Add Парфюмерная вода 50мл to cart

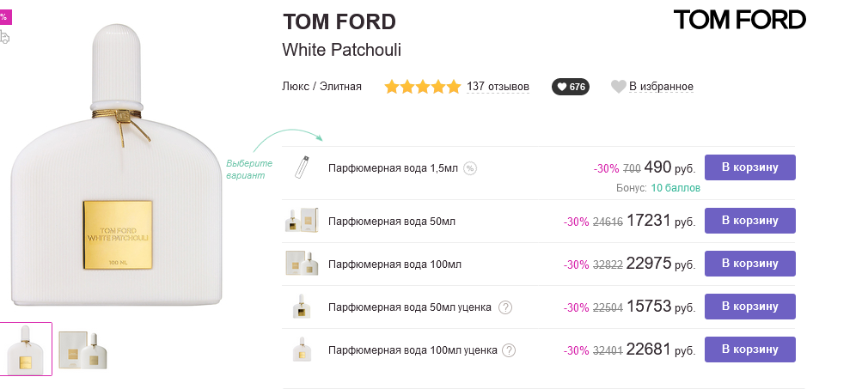(749, 221)
